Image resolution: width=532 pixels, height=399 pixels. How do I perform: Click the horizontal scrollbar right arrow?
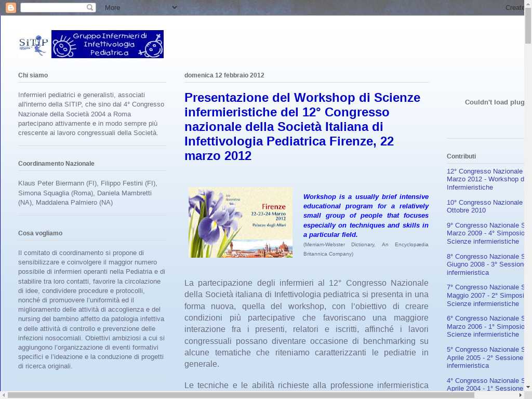(x=521, y=395)
